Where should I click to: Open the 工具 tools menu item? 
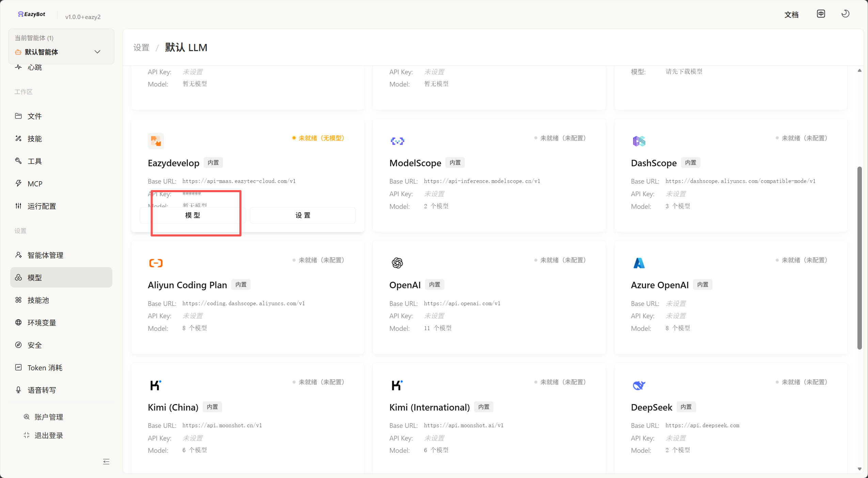[x=61, y=161]
